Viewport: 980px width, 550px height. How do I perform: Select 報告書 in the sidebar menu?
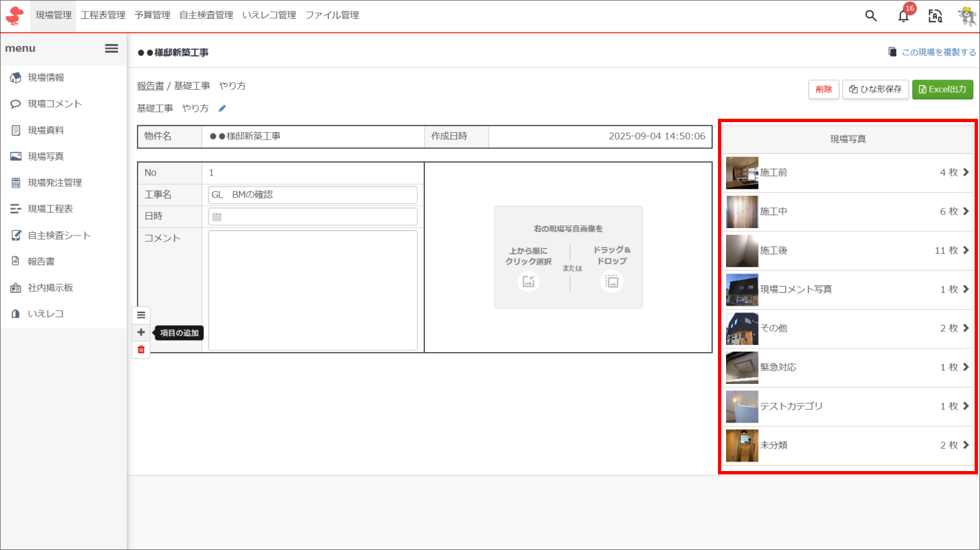click(41, 261)
